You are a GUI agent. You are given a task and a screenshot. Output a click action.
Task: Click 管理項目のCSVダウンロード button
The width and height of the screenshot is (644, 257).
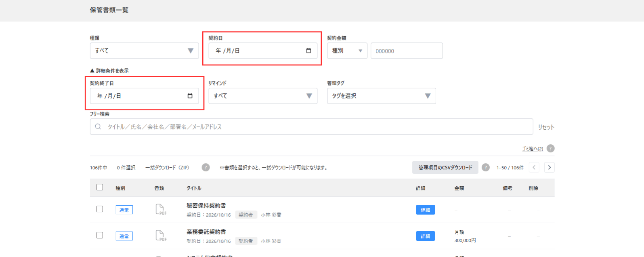[x=445, y=167]
